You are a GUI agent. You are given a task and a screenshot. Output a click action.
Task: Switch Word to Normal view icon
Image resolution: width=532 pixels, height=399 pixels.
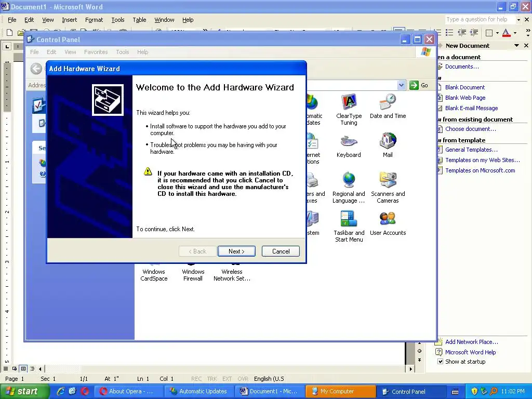click(6, 368)
